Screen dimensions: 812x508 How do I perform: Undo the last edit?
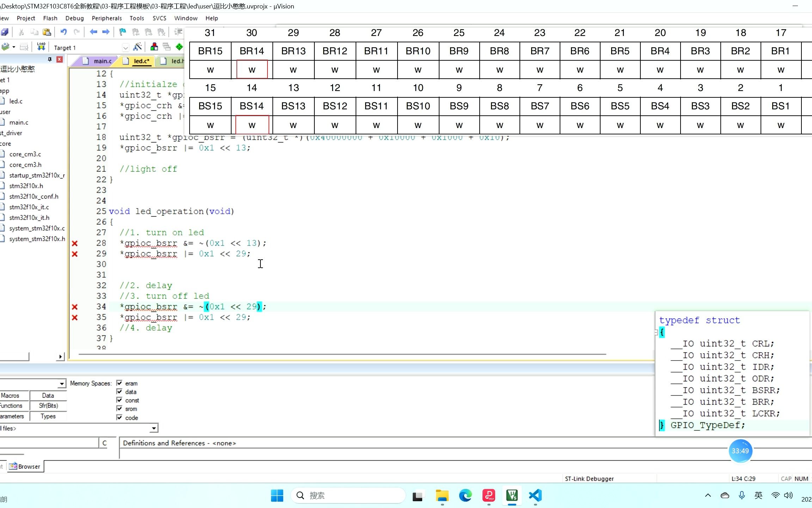63,32
